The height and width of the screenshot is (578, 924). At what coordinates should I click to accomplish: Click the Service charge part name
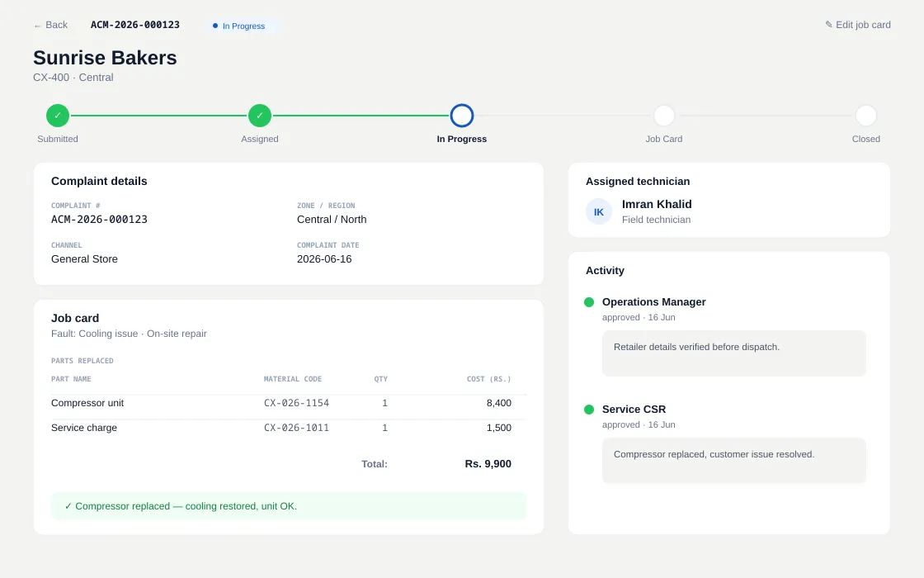(x=84, y=428)
